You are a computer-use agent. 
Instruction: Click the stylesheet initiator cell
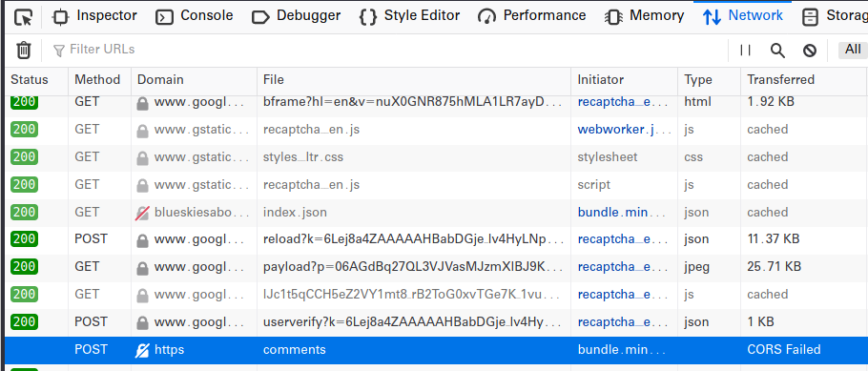point(608,157)
